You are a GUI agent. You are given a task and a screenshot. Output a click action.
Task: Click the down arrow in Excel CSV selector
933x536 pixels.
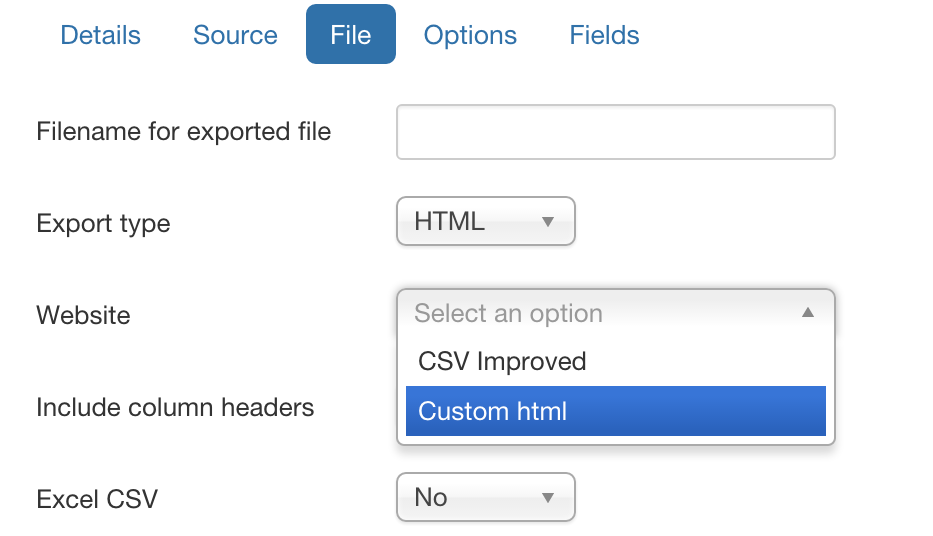[x=548, y=498]
